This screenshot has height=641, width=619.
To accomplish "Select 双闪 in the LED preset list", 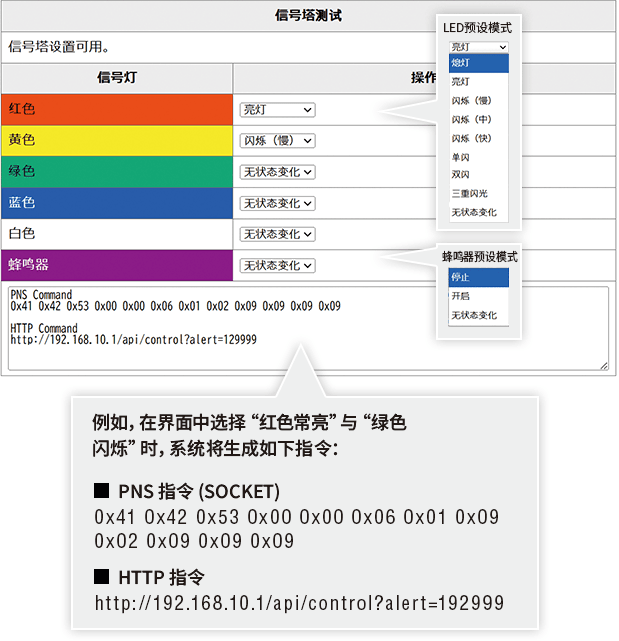I will tap(478, 175).
